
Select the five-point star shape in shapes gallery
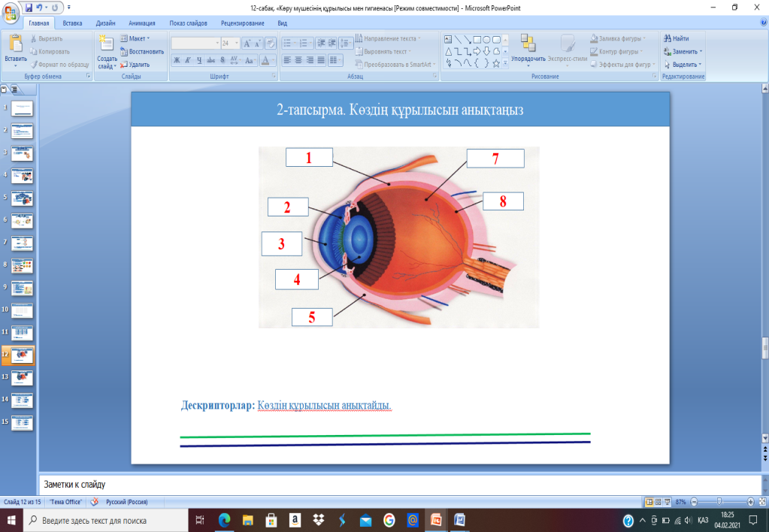495,64
